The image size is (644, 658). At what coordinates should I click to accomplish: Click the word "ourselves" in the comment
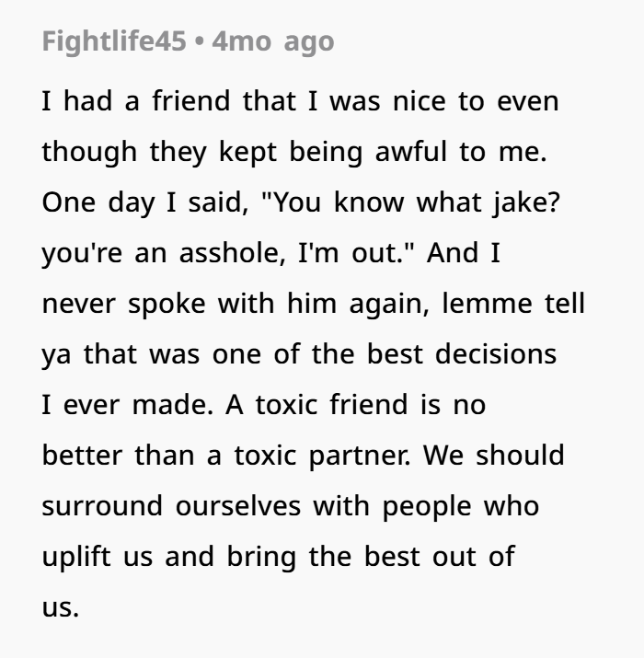point(238,505)
